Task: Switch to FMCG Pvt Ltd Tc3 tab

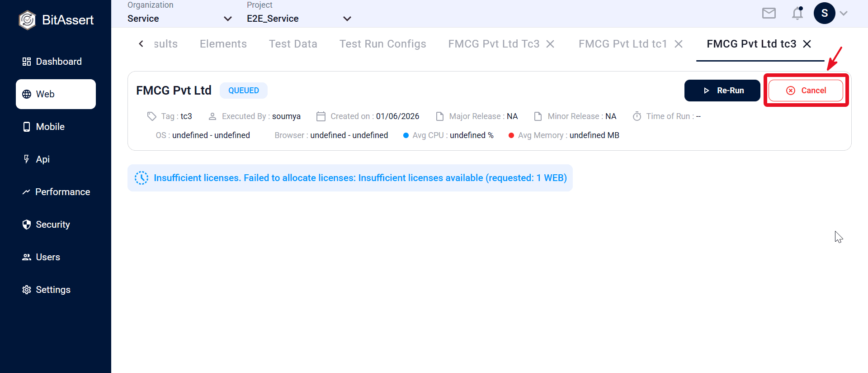Action: tap(494, 44)
